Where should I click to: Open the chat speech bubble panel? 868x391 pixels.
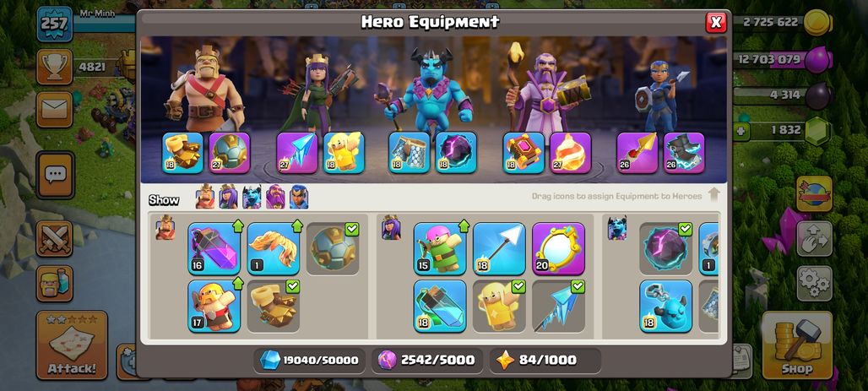click(56, 175)
